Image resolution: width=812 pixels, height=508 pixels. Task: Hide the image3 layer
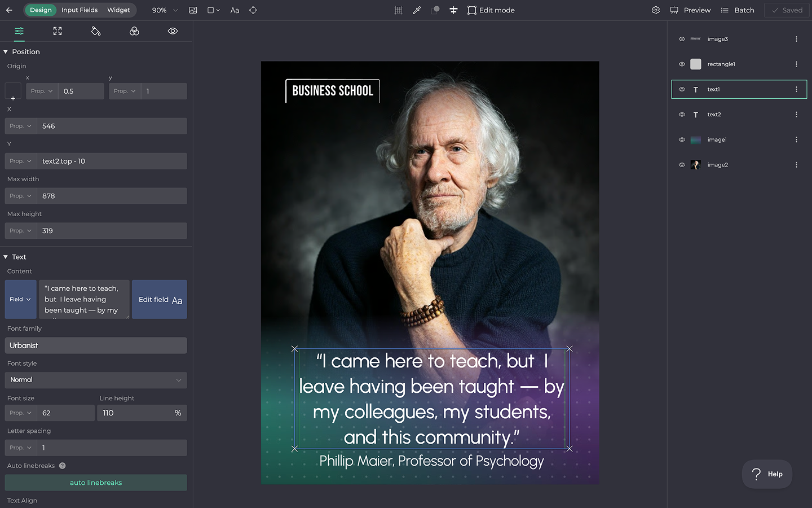682,39
